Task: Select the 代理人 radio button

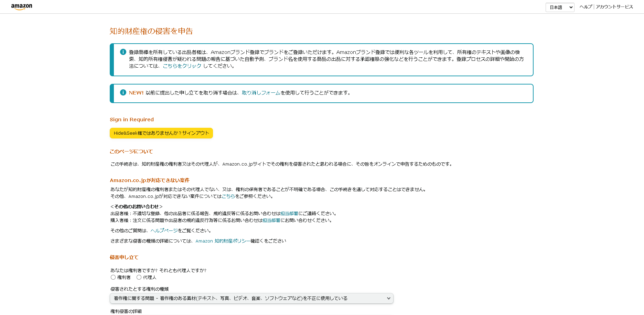Action: pyautogui.click(x=139, y=277)
